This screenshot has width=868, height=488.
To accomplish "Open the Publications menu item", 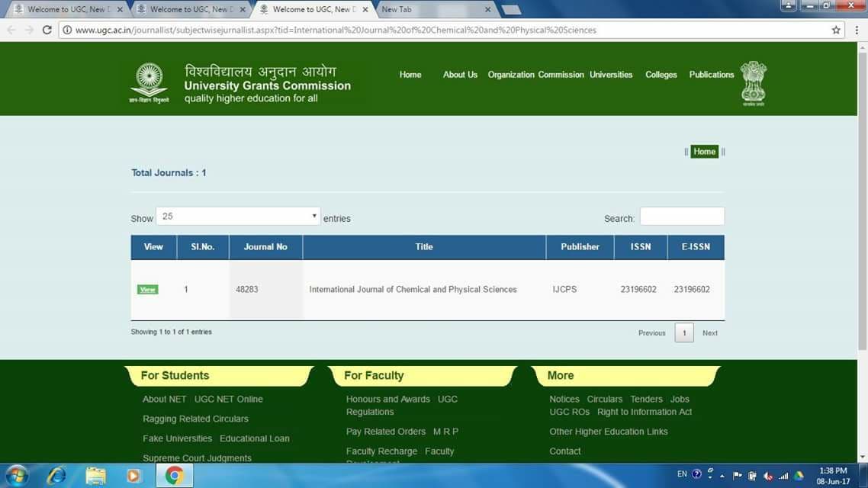I will [711, 75].
